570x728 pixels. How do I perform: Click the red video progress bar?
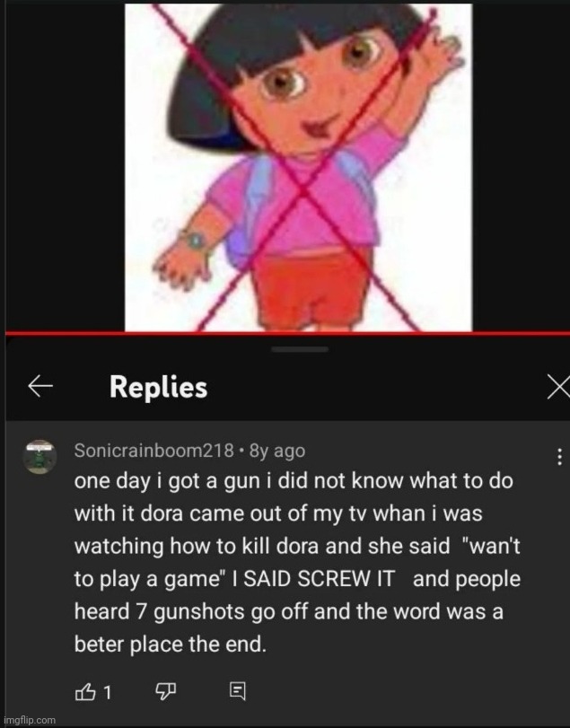click(287, 332)
